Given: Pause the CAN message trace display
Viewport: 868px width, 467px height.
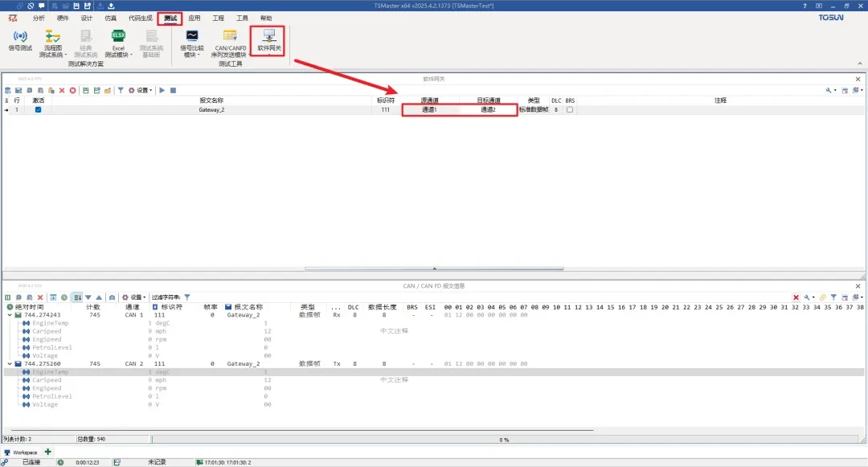Looking at the screenshot, I should (x=8, y=297).
